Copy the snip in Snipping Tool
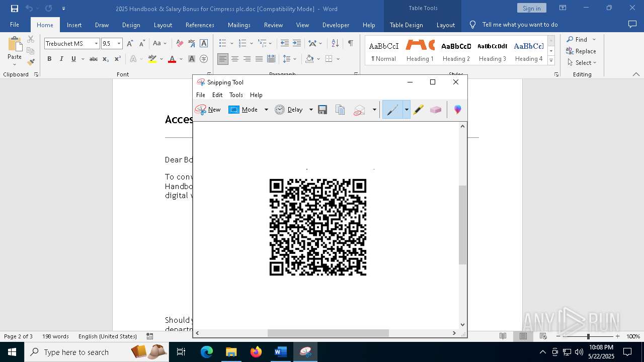Screen dimensions: 644x362 [340, 110]
